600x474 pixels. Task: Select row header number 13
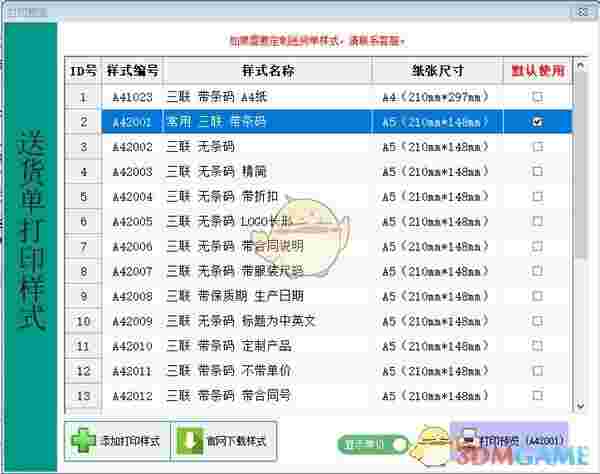(x=83, y=396)
